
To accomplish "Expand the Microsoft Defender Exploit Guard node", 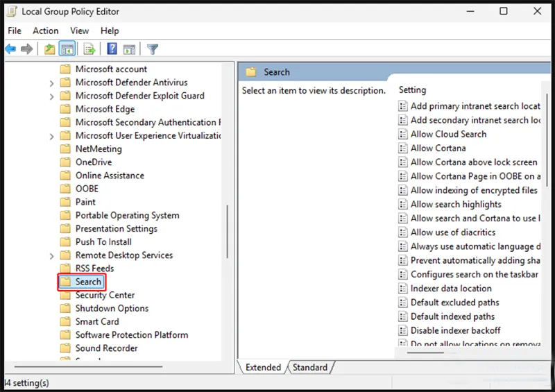I will pyautogui.click(x=52, y=96).
